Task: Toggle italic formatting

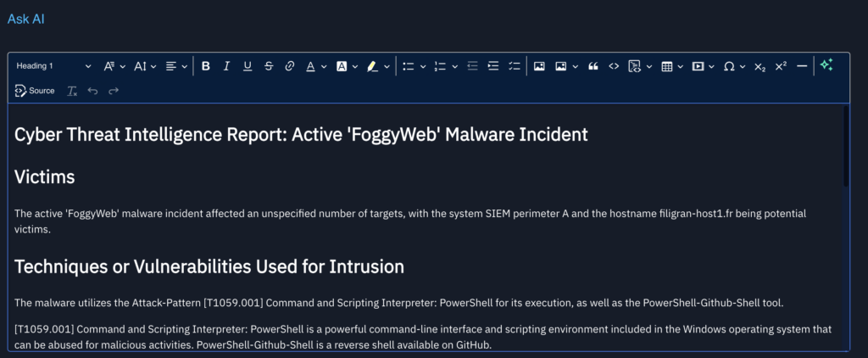Action: [226, 66]
